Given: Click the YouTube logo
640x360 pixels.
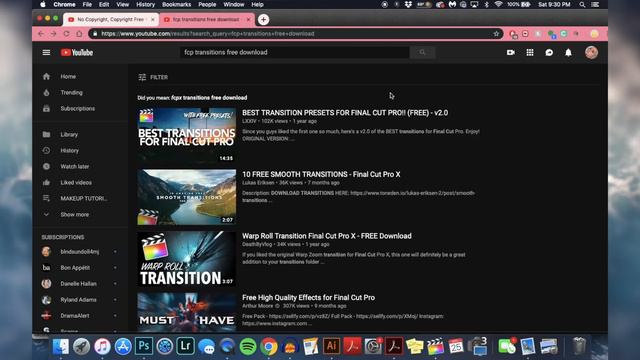Looking at the screenshot, I should 77,52.
